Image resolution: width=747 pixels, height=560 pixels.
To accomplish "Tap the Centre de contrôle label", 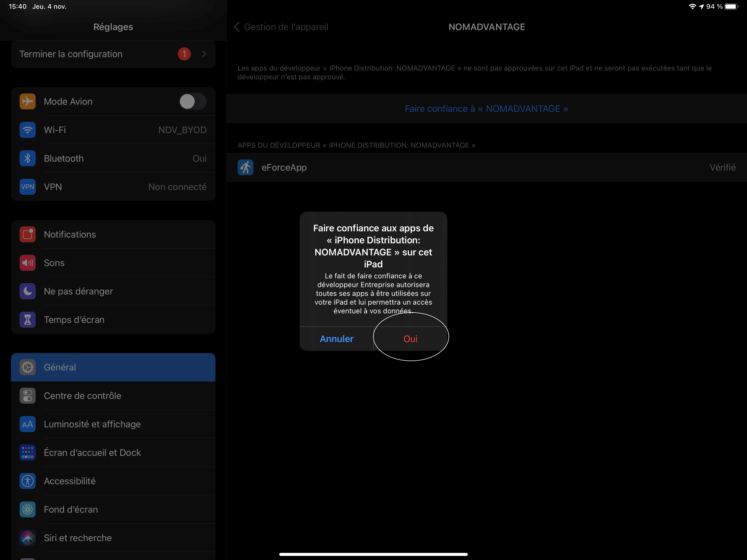I will coord(82,395).
